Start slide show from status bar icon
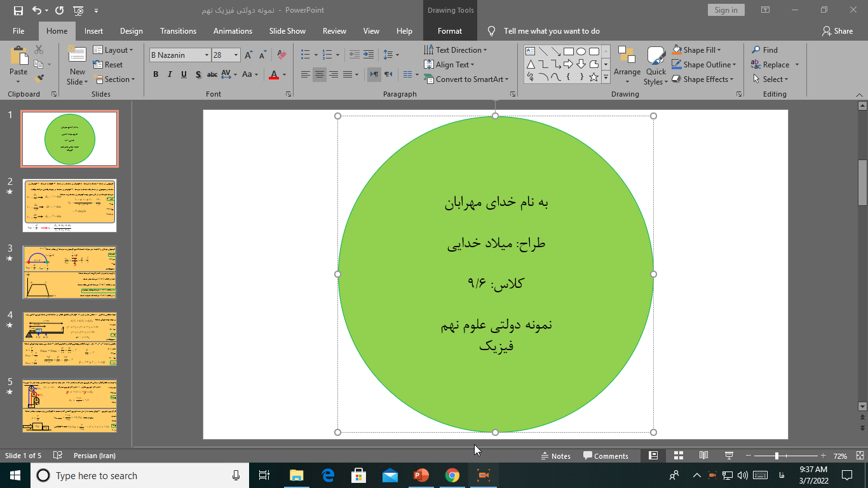Image resolution: width=868 pixels, height=488 pixels. click(x=729, y=456)
